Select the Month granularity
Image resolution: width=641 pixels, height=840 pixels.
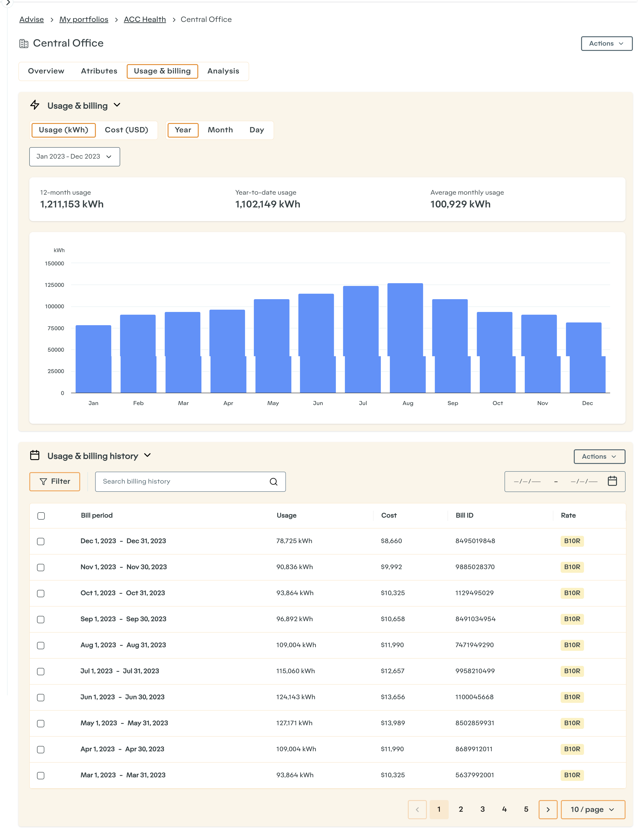point(220,130)
